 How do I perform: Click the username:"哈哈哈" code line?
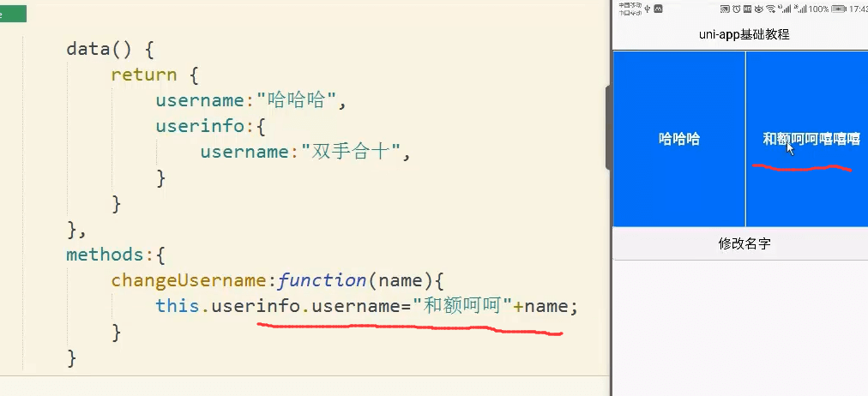[250, 100]
